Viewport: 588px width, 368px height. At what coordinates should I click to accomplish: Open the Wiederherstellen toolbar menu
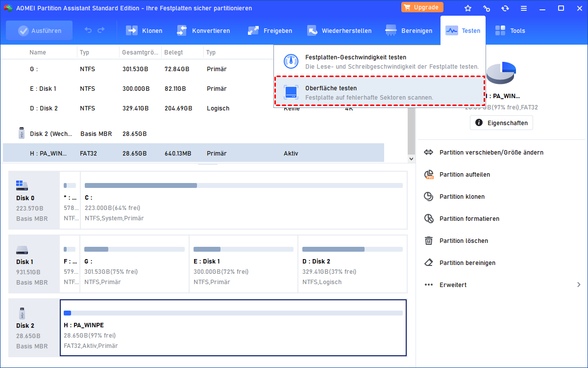pyautogui.click(x=339, y=30)
